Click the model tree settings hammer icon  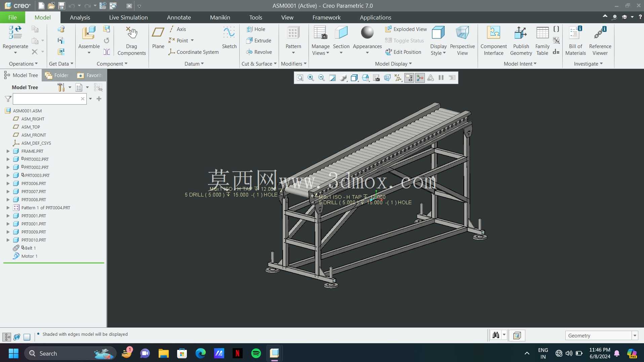tap(61, 87)
